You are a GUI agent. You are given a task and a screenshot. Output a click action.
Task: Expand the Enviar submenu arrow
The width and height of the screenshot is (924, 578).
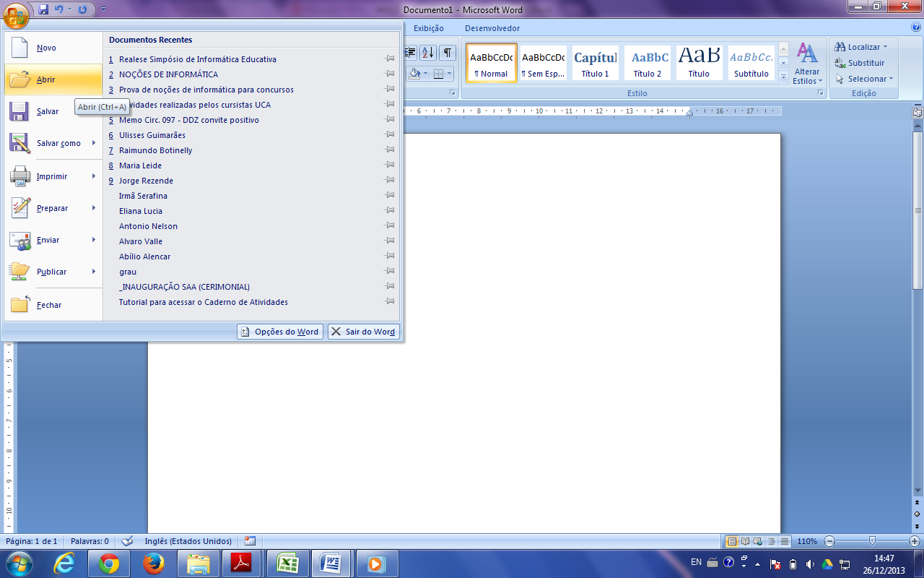click(94, 240)
